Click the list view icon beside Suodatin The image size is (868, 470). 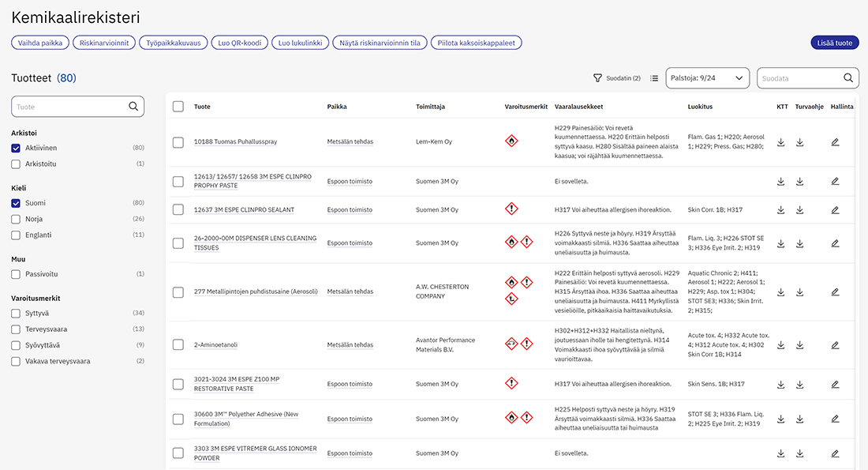[x=654, y=78]
